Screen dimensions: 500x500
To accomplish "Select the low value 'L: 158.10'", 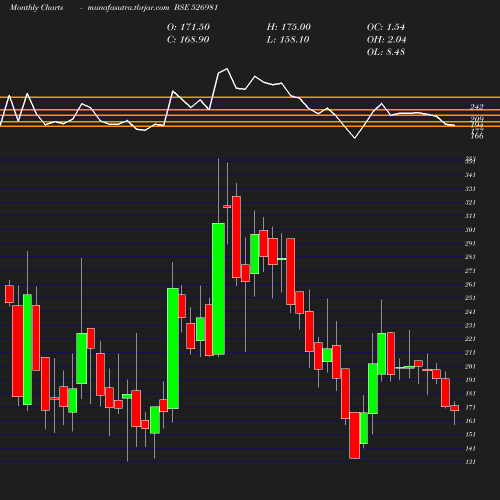I will [288, 40].
